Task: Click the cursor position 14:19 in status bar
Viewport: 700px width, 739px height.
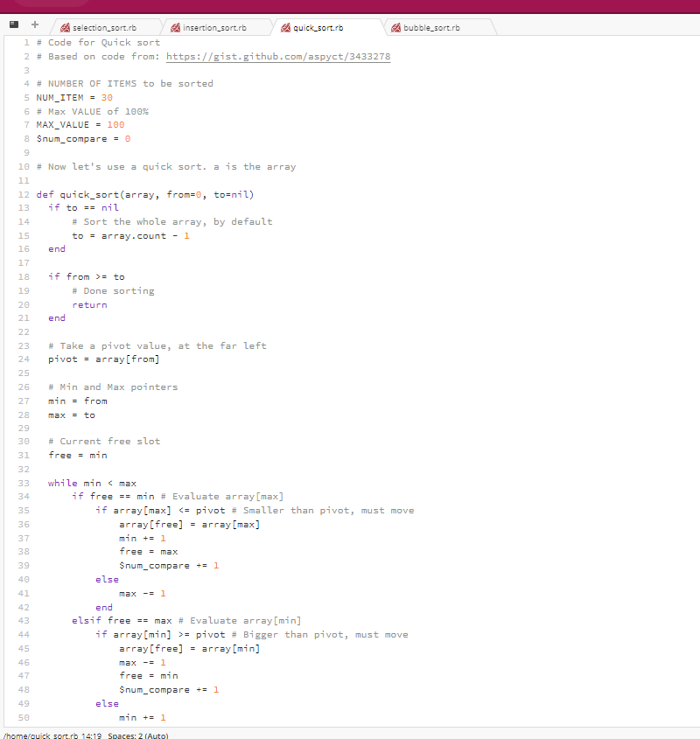Action: pyautogui.click(x=92, y=736)
